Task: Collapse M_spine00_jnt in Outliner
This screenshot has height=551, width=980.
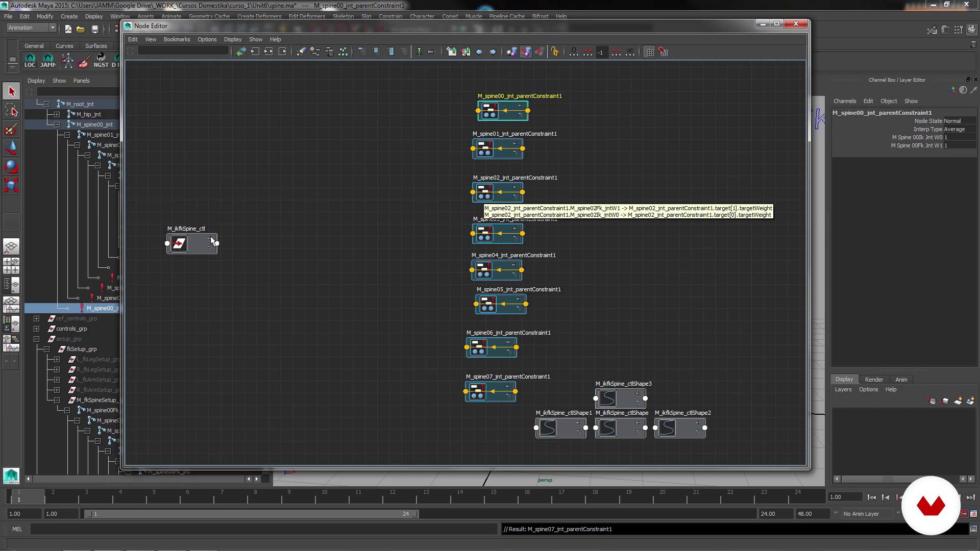Action: point(57,124)
